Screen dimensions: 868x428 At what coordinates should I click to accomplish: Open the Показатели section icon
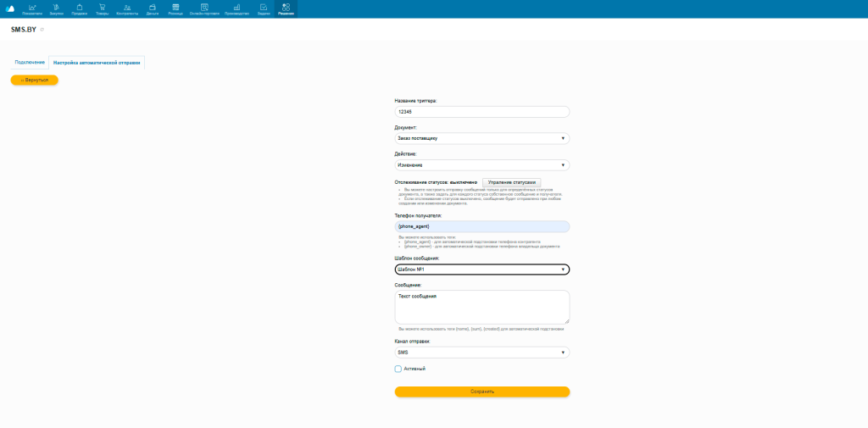click(32, 8)
